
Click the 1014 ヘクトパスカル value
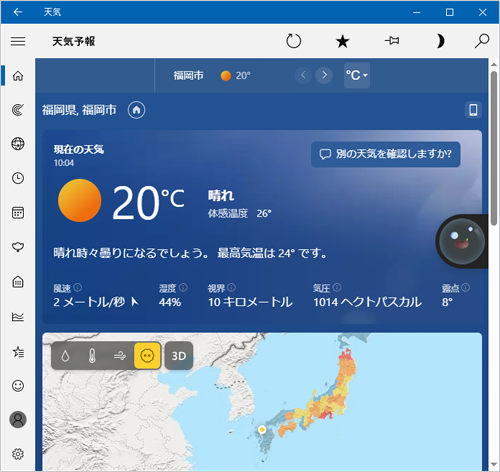tap(367, 302)
